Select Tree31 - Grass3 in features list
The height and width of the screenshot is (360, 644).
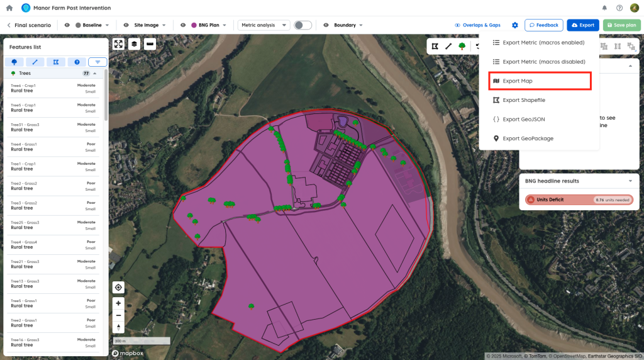pos(53,127)
